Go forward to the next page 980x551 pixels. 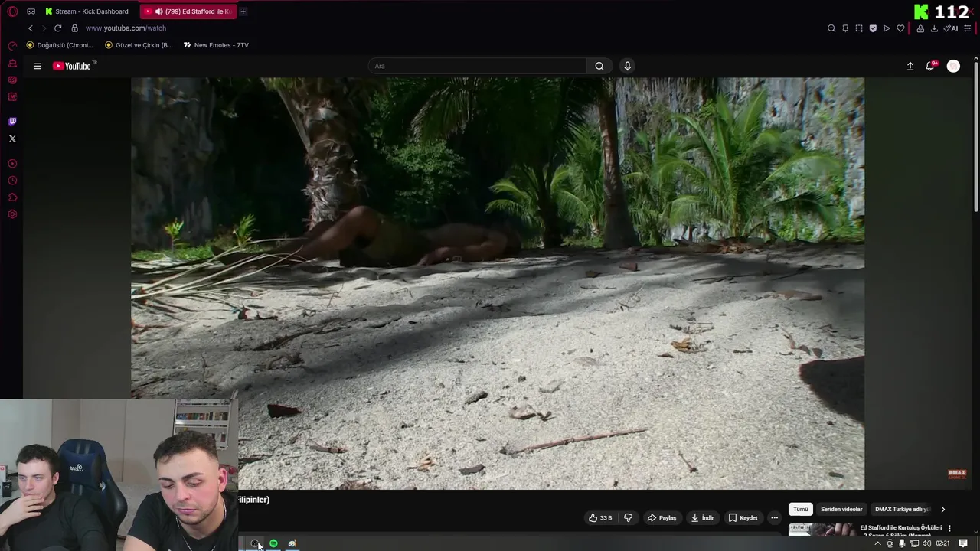click(44, 28)
